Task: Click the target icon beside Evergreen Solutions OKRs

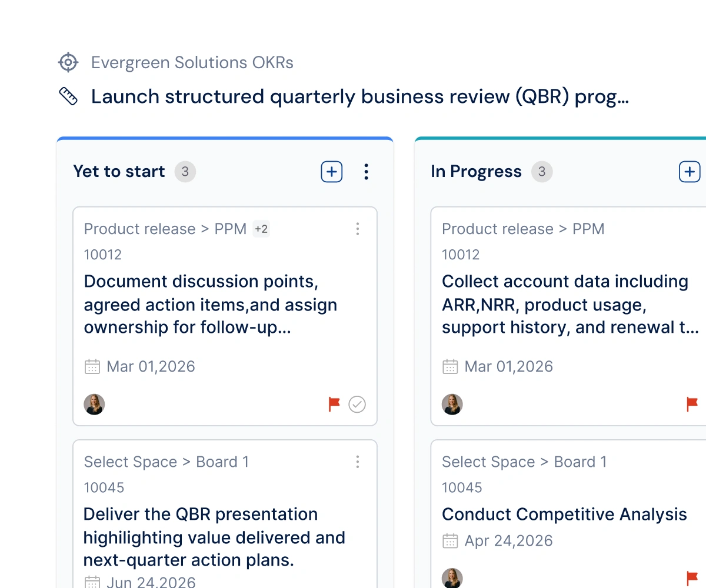Action: pyautogui.click(x=68, y=62)
